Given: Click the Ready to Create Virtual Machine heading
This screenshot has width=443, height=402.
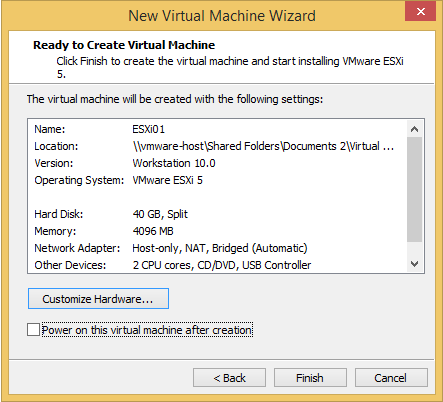Looking at the screenshot, I should click(124, 45).
